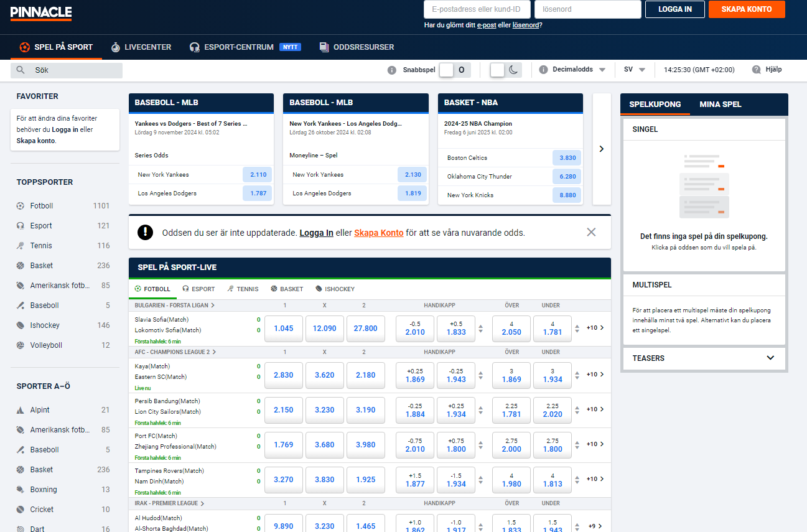Click the Logga In button
This screenshot has height=532, width=807.
coord(674,9)
